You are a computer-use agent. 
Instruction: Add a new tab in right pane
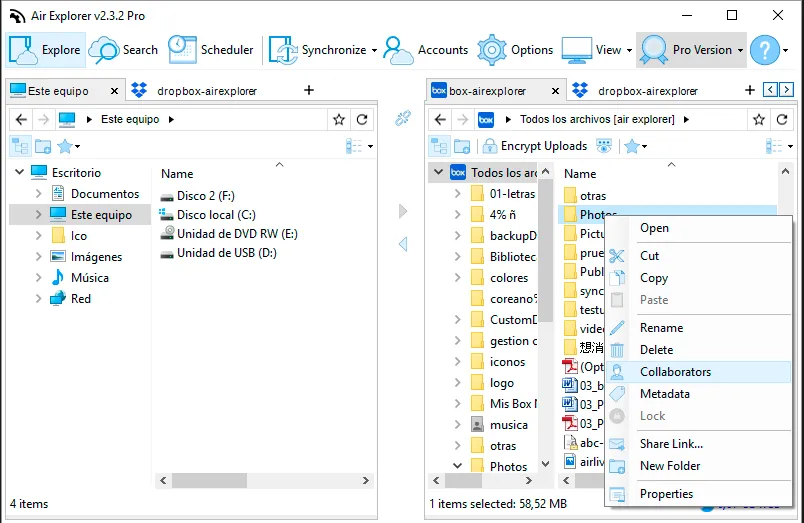750,90
